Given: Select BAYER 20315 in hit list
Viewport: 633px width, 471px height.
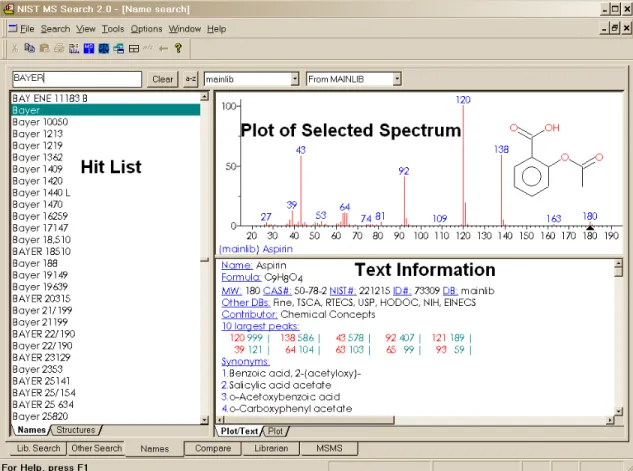Looking at the screenshot, I should (x=106, y=299).
